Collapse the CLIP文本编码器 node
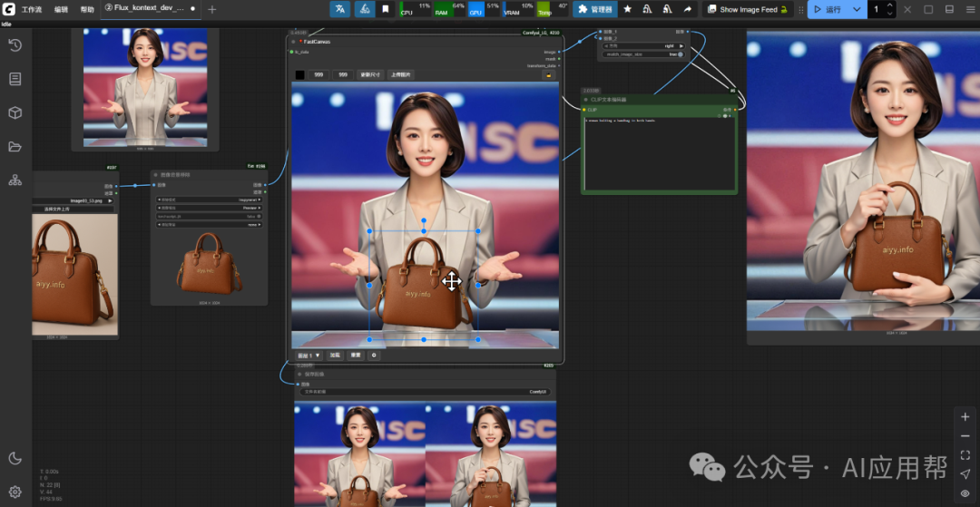The height and width of the screenshot is (507, 980). (x=585, y=99)
